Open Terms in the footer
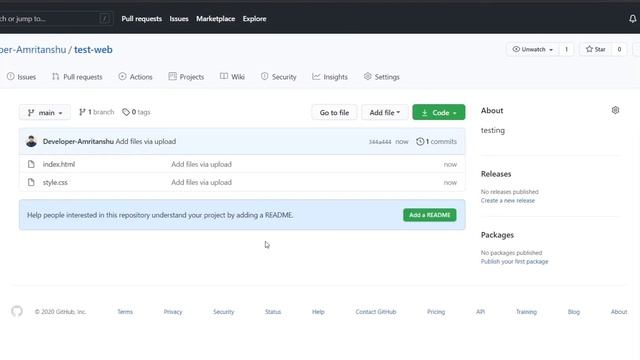 (125, 312)
